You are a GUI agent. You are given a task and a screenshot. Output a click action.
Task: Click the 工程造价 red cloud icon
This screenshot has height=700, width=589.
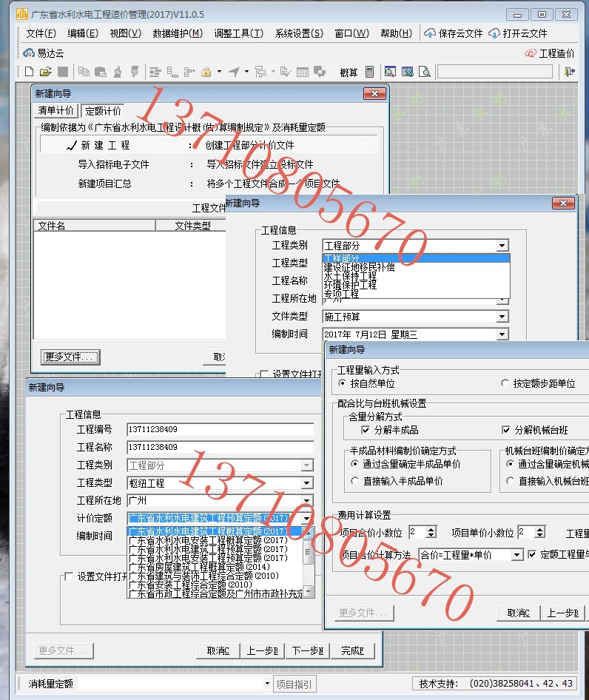click(x=531, y=53)
